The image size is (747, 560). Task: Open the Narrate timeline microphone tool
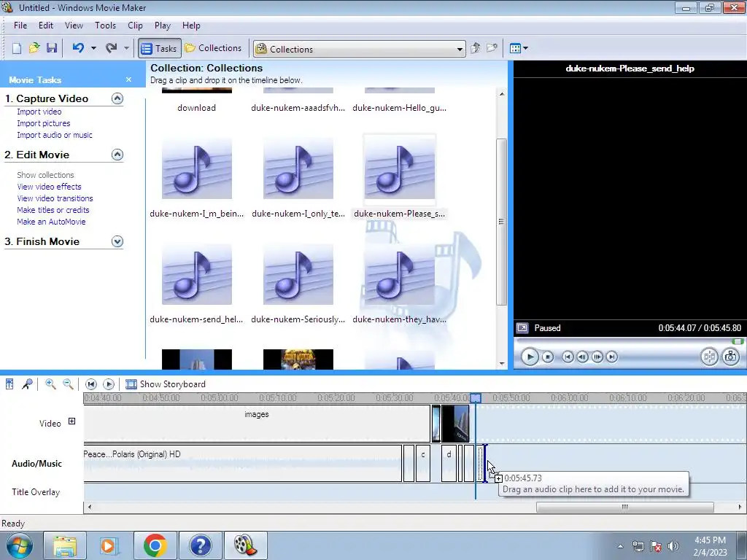[27, 384]
